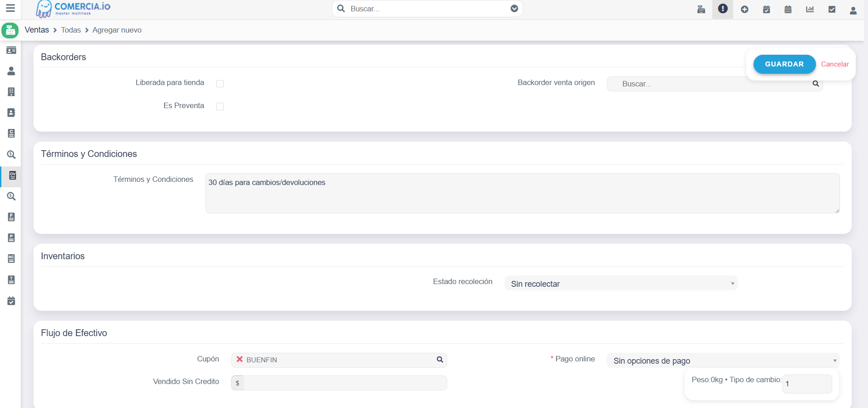Viewport: 868px width, 408px height.
Task: Click the plus circle add icon
Action: (744, 9)
